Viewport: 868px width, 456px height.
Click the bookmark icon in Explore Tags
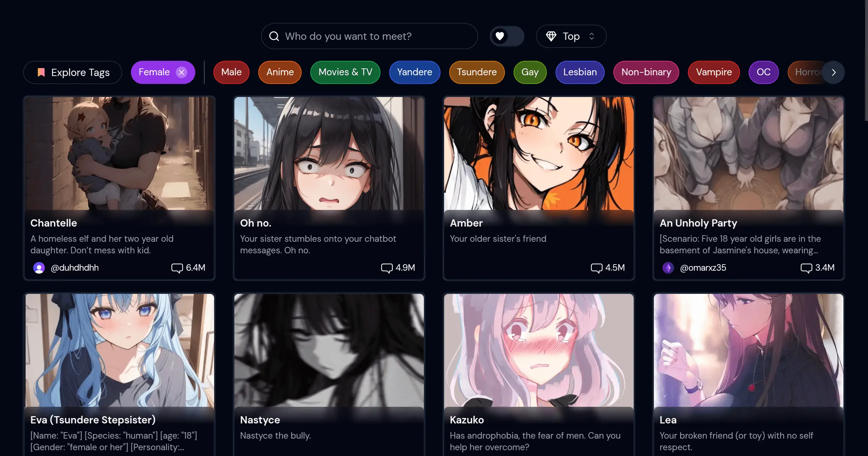click(x=41, y=72)
